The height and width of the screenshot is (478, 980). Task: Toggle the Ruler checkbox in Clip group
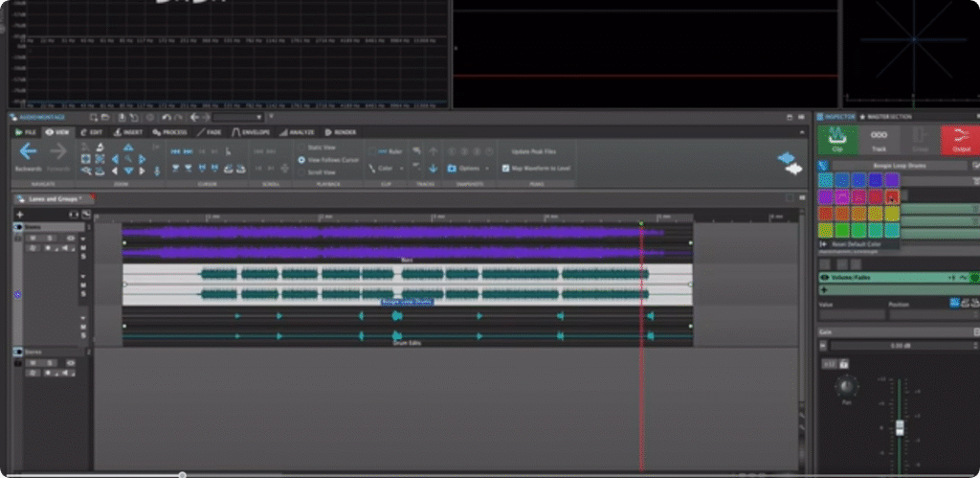point(373,151)
